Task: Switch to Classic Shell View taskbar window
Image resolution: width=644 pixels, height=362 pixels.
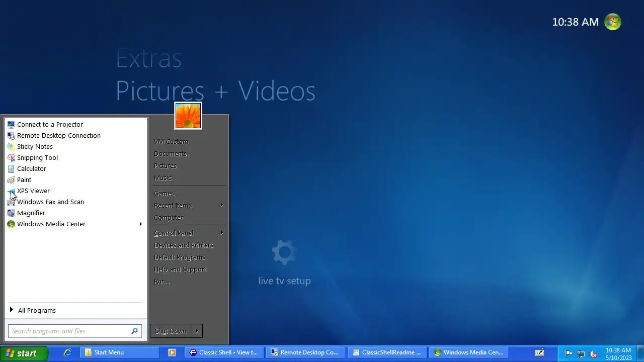Action: click(225, 352)
